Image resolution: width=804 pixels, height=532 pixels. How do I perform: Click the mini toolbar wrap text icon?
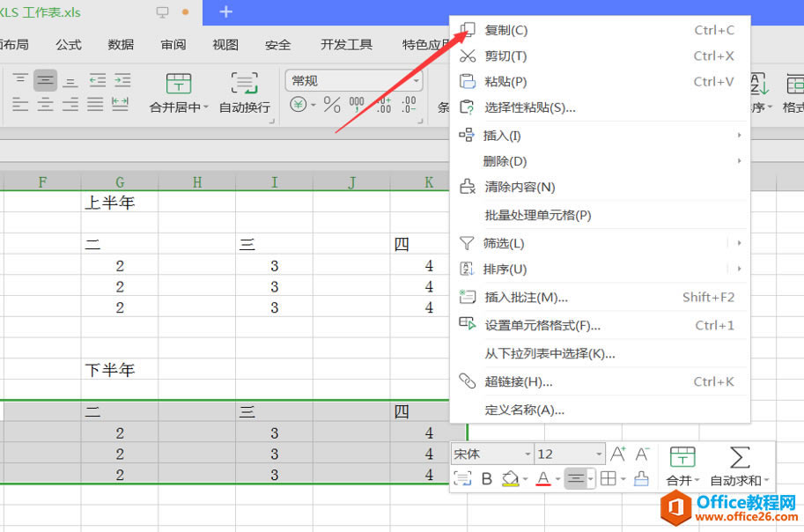(462, 478)
